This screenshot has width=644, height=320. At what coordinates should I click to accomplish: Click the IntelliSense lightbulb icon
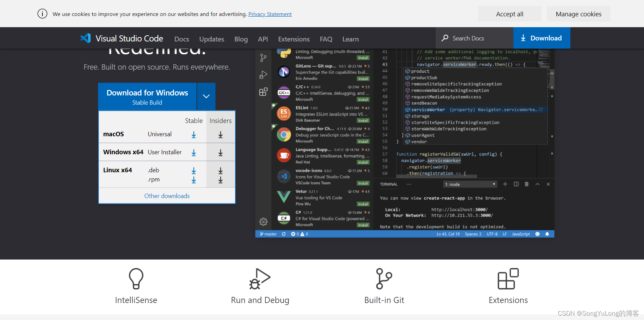coord(136,279)
